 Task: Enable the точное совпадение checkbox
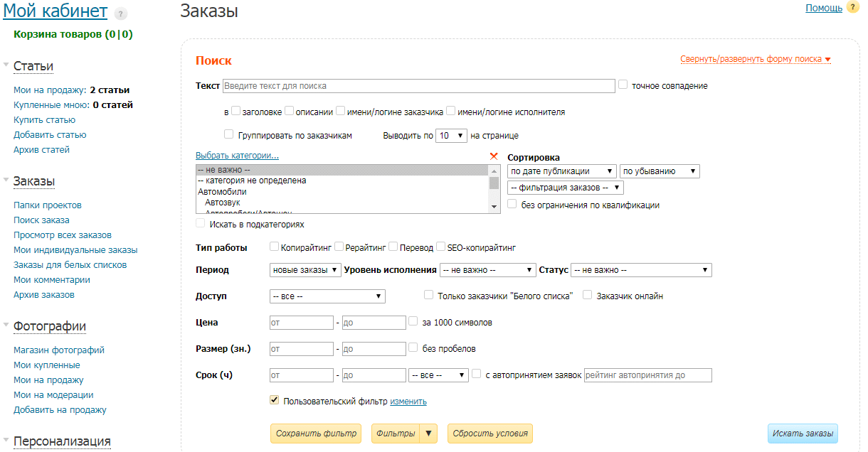[x=623, y=85]
